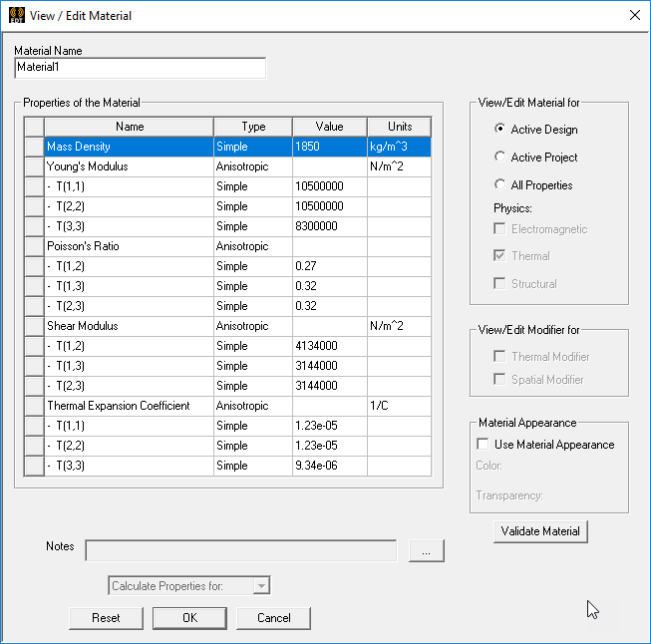Viewport: 651px width, 644px height.
Task: Click the Reset button
Action: [106, 618]
